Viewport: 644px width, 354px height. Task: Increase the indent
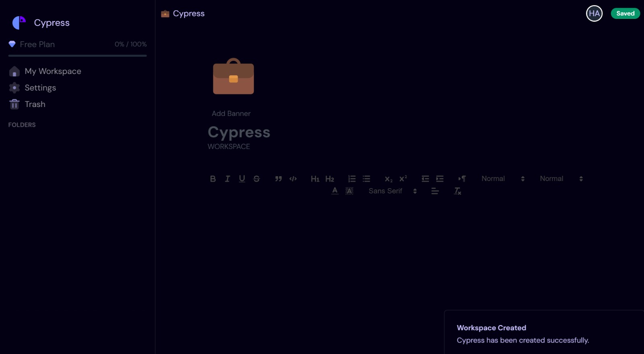(440, 179)
